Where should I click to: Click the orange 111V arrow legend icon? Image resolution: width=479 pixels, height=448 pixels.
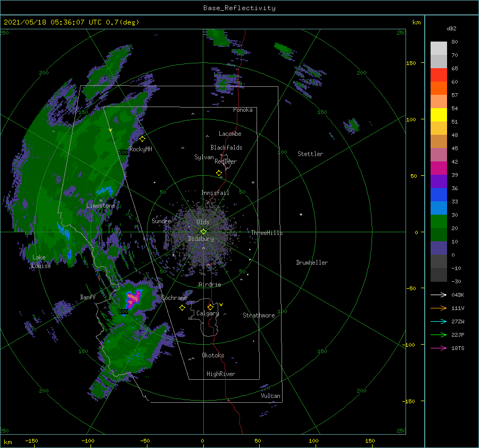[x=439, y=308]
